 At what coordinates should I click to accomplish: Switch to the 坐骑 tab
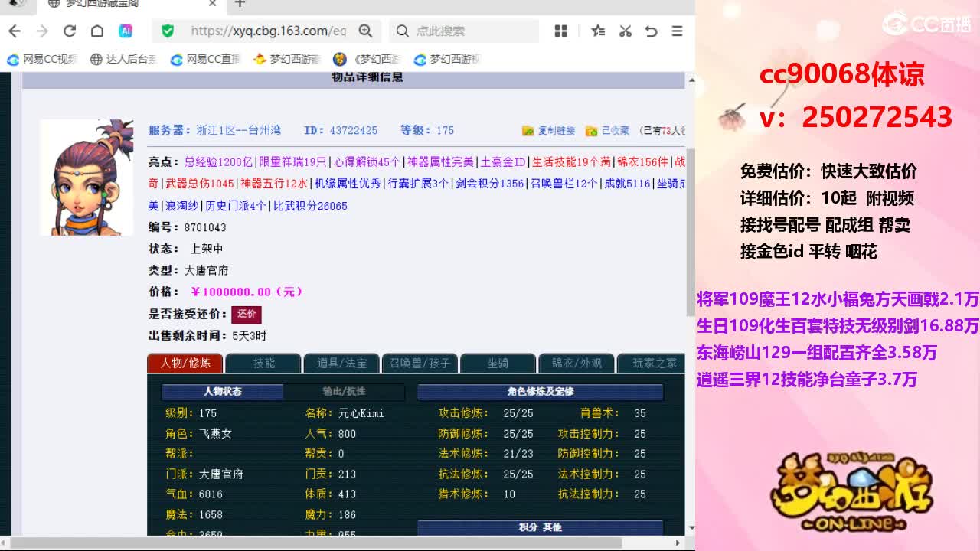[x=498, y=363]
